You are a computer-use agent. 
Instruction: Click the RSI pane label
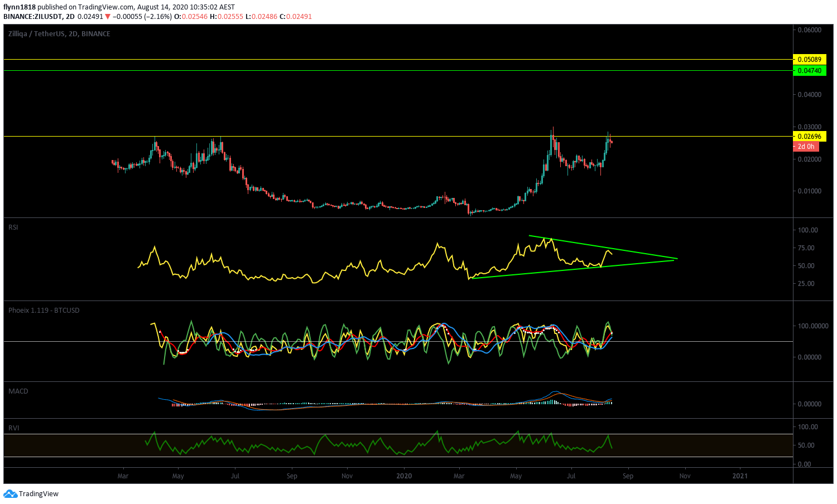click(13, 227)
